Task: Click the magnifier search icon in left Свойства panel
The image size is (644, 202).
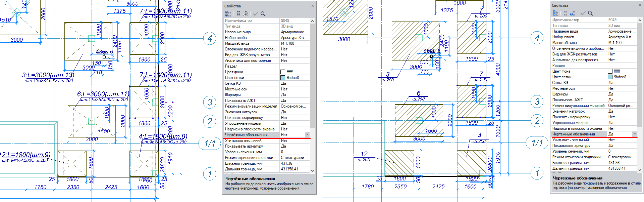Action: pyautogui.click(x=263, y=14)
